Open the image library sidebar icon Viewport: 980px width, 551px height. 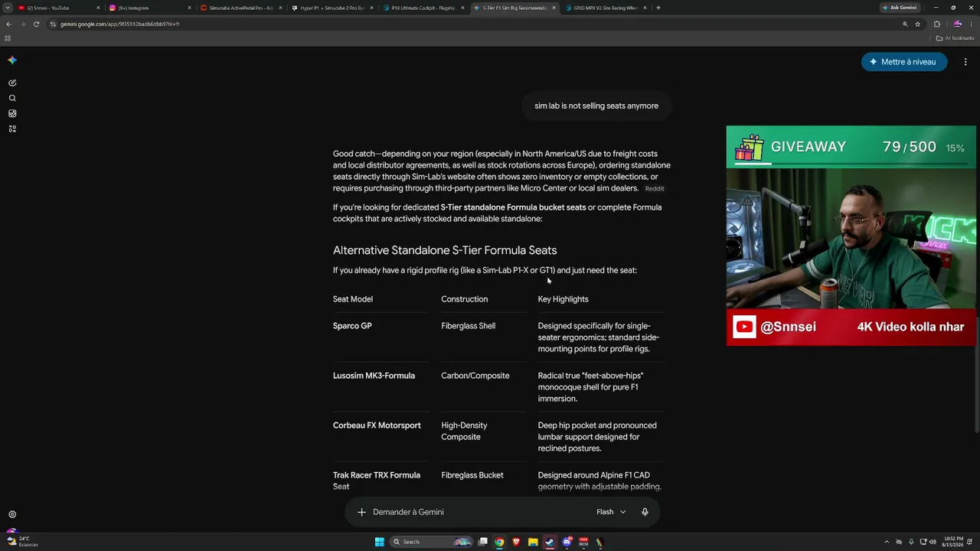click(x=12, y=113)
